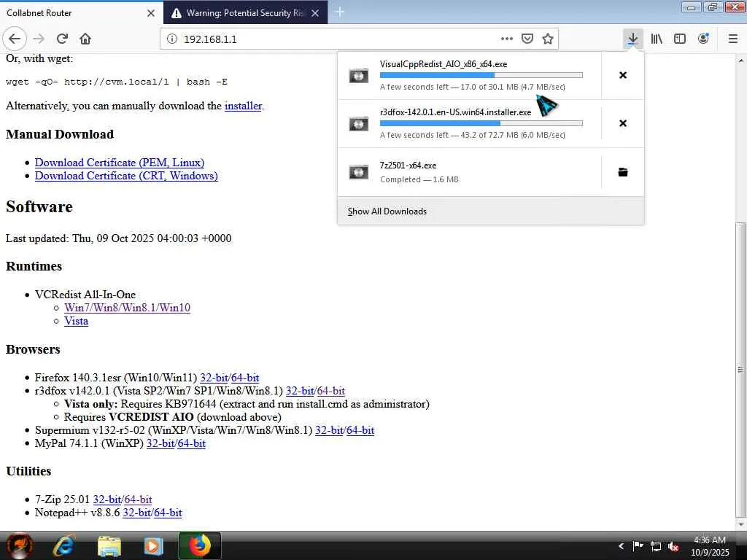Download Firefox 140.3.1esr 64-bit

pyautogui.click(x=245, y=378)
